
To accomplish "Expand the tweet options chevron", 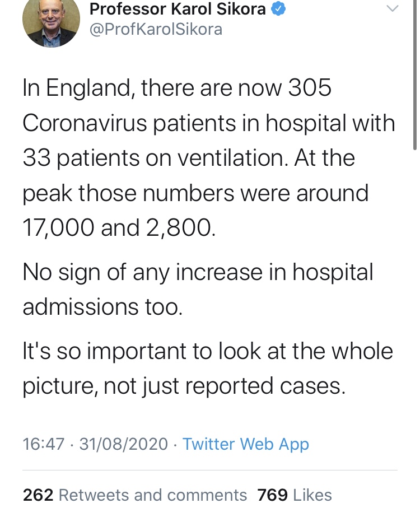I will coord(393,9).
